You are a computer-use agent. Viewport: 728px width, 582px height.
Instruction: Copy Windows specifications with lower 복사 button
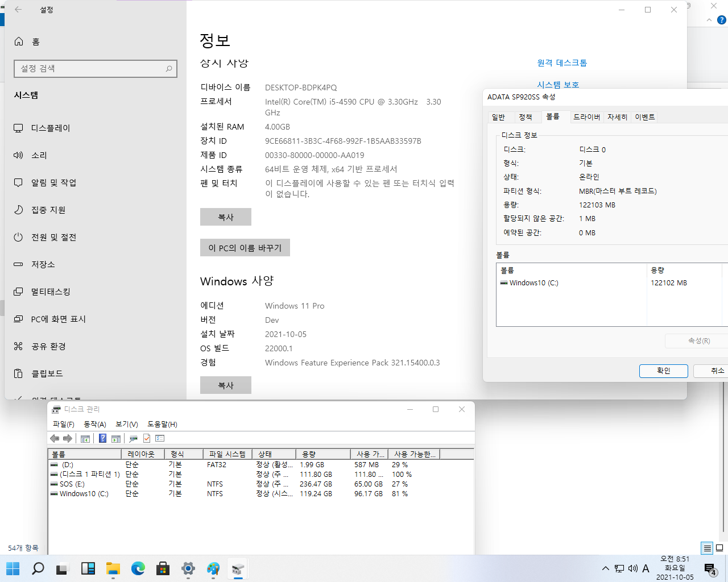(226, 385)
